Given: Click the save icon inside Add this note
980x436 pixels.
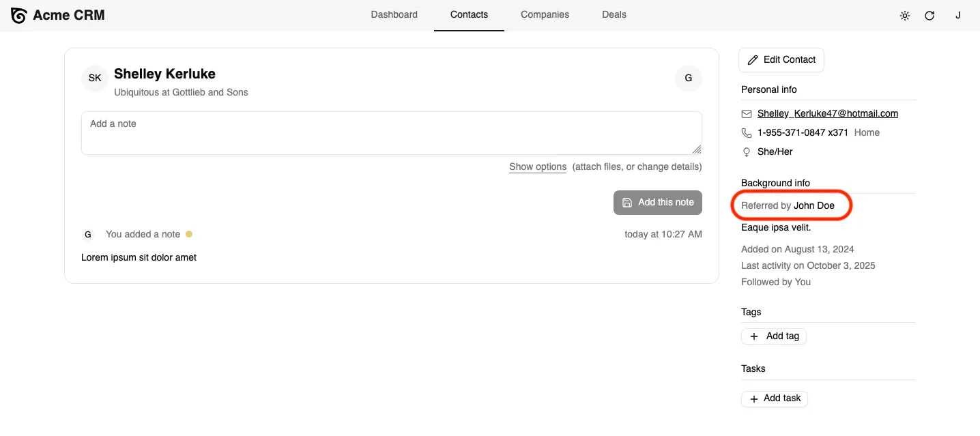Looking at the screenshot, I should tap(627, 202).
